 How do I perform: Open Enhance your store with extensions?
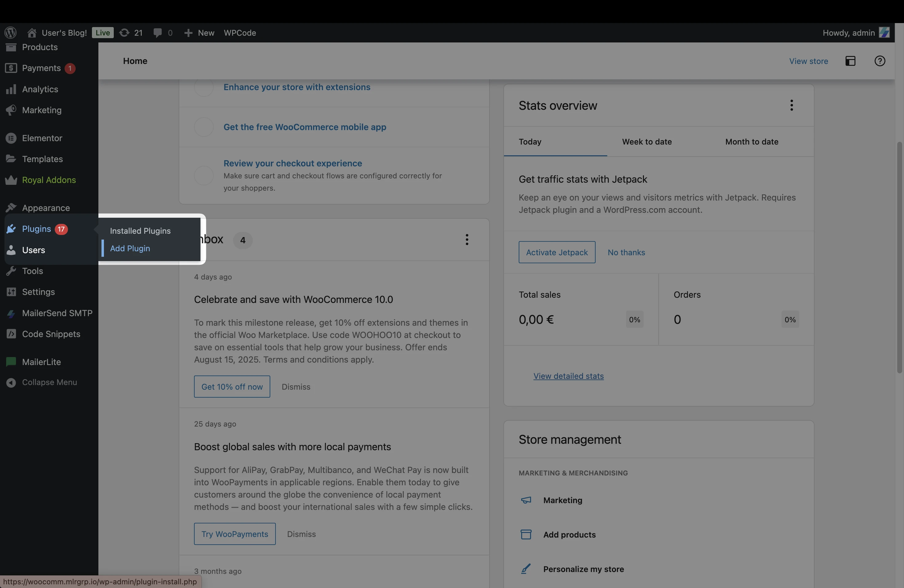pyautogui.click(x=297, y=87)
